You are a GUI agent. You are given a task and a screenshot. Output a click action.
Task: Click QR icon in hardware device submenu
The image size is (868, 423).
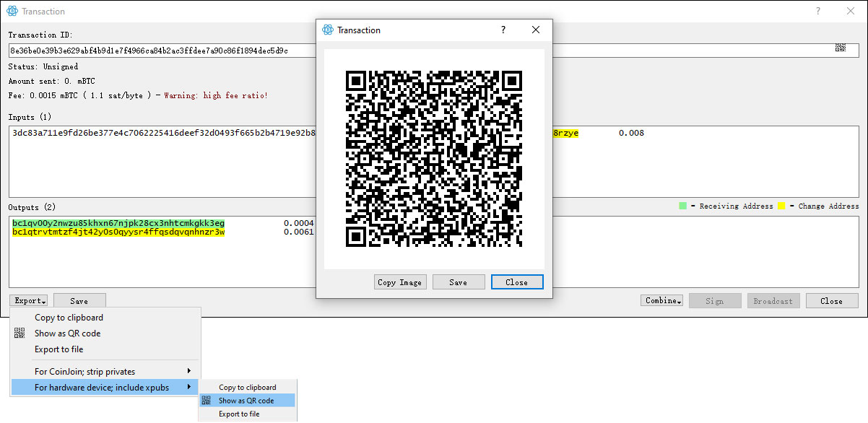207,401
